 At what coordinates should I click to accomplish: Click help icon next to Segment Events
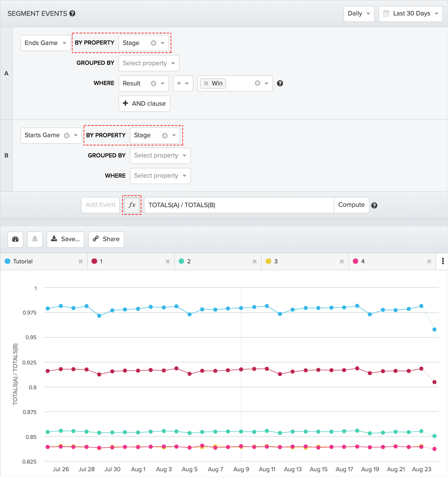[x=72, y=14]
